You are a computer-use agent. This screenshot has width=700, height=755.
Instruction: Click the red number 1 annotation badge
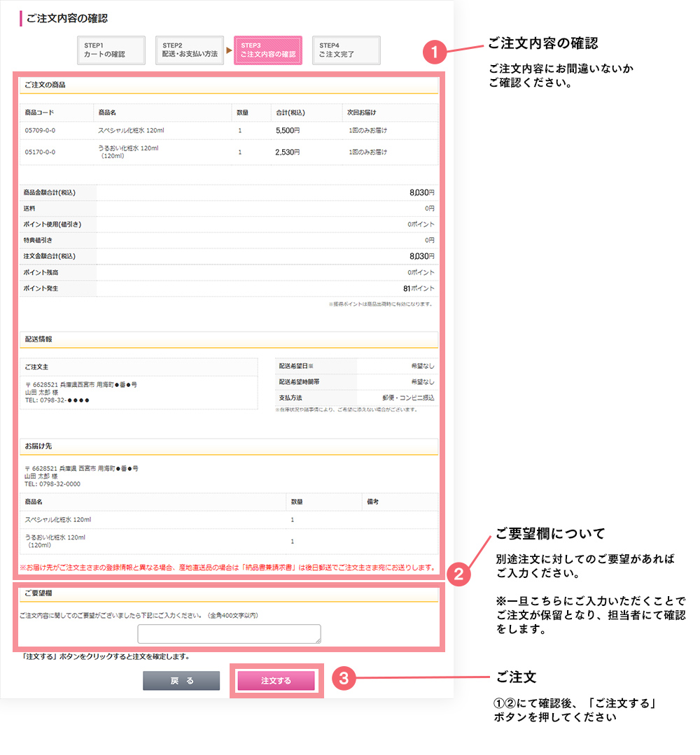435,52
